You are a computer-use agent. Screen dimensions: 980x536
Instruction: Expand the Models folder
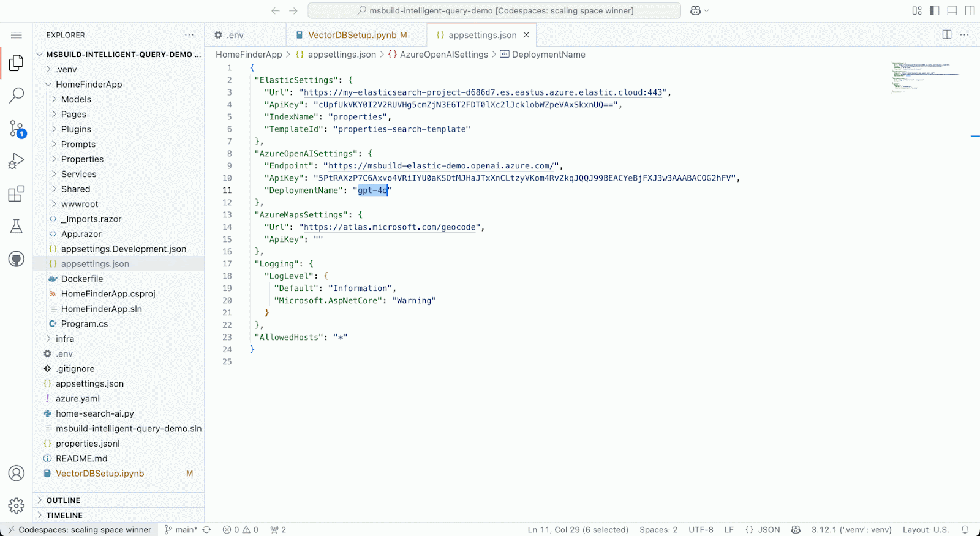pos(76,99)
